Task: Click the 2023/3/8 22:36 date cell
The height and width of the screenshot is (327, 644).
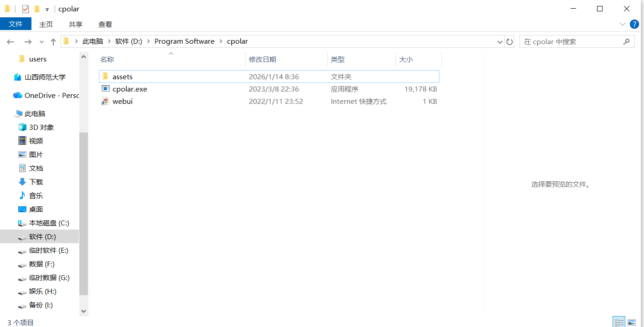Action: pyautogui.click(x=274, y=89)
